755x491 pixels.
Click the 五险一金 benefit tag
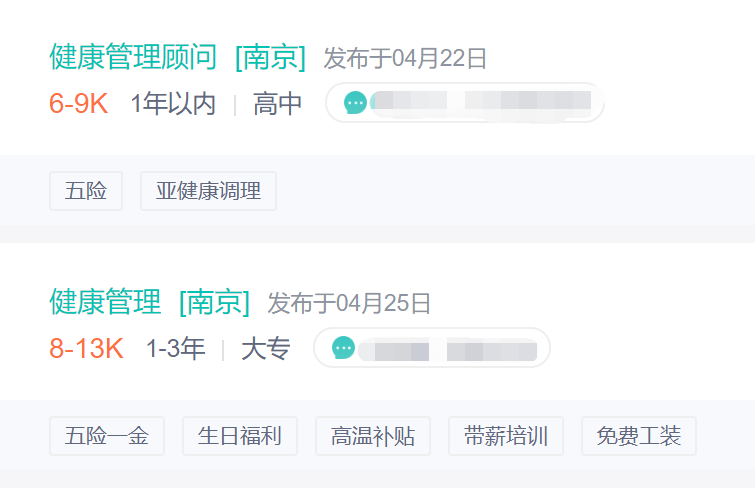pyautogui.click(x=107, y=436)
